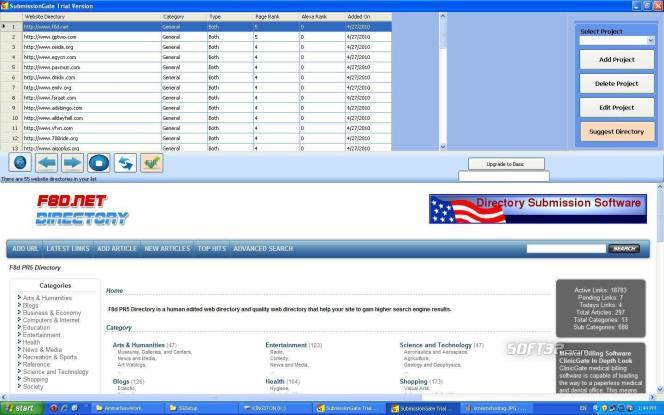Click the green checkmark submit icon

coord(152,161)
